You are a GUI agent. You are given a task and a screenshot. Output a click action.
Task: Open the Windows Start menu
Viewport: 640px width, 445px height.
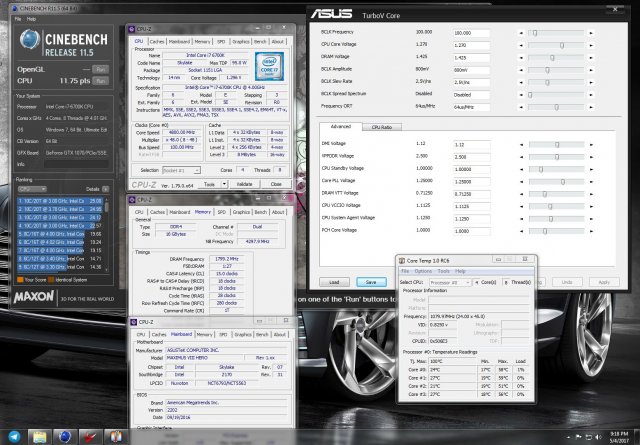point(10,436)
